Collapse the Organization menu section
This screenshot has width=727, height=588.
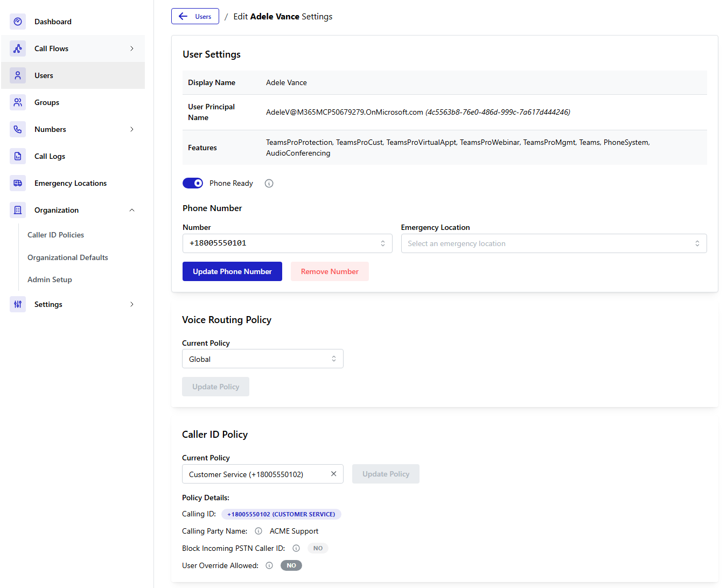[132, 210]
